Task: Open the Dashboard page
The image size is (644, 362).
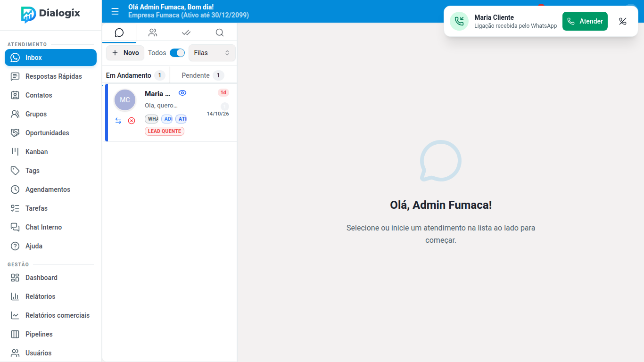Action: (x=50, y=278)
